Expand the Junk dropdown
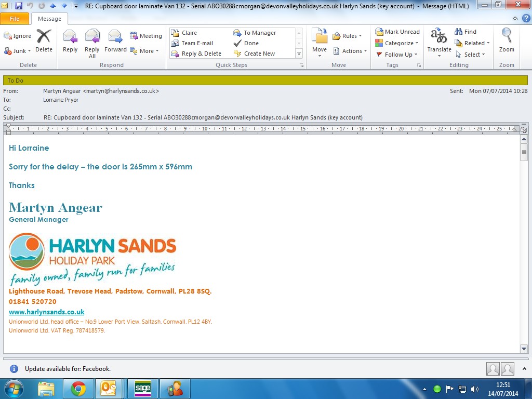 (x=18, y=51)
